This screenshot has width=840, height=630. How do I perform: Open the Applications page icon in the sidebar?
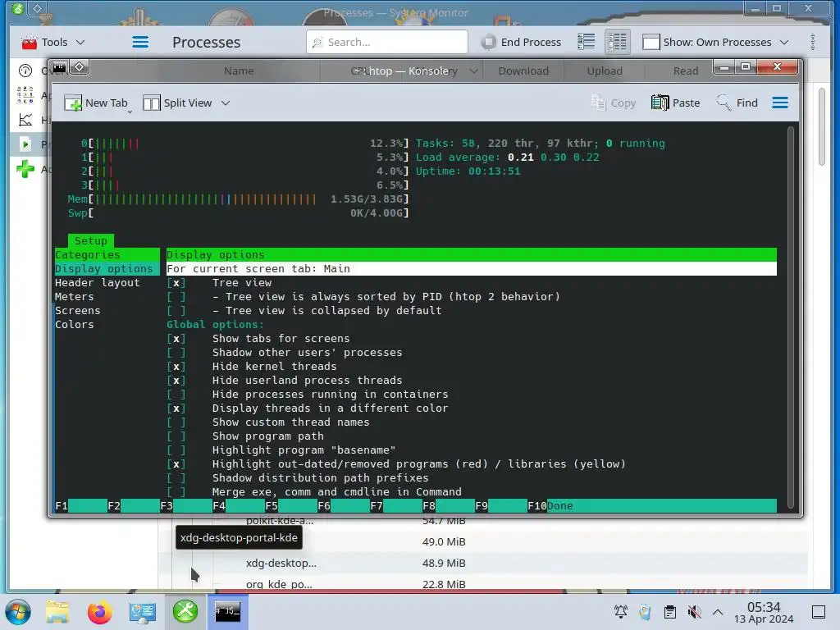coord(25,95)
